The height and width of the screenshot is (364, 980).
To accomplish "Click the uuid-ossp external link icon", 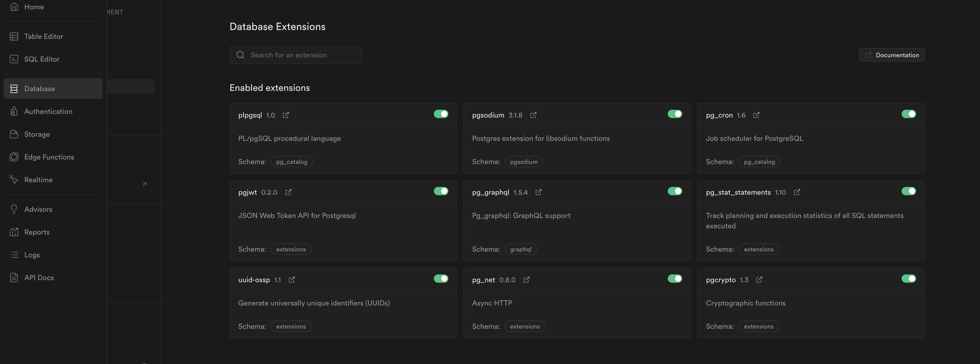I will coord(292,280).
